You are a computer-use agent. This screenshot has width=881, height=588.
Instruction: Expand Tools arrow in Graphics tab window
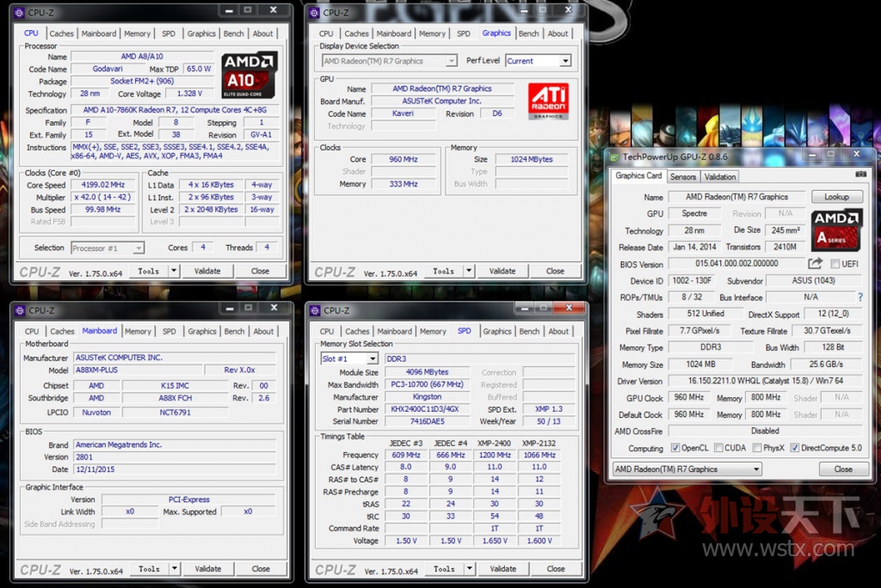click(469, 271)
